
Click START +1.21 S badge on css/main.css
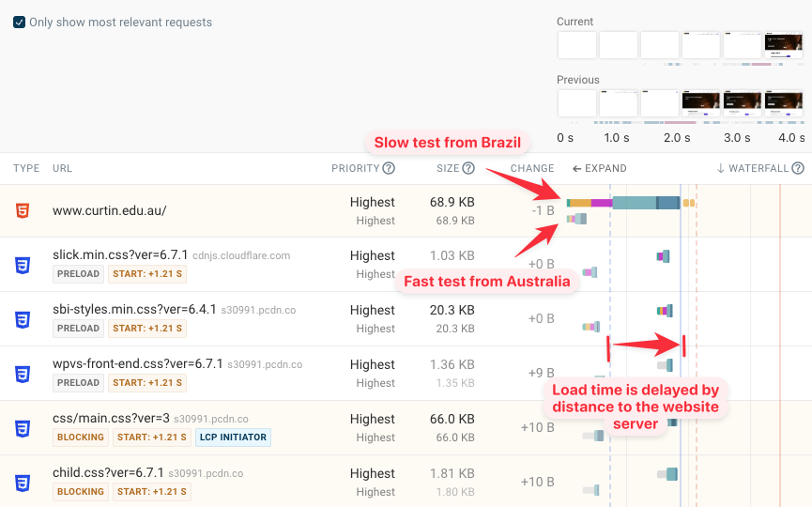[152, 438]
